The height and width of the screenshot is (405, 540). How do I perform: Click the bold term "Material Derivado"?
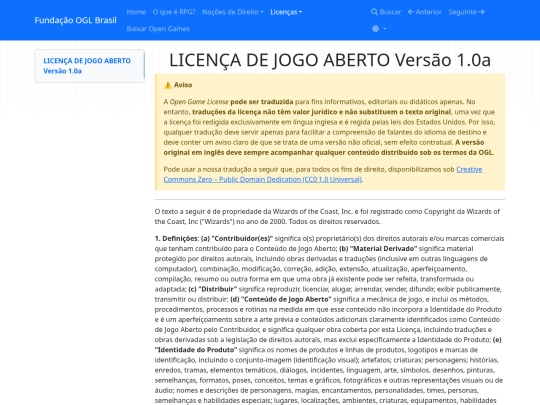pyautogui.click(x=383, y=249)
